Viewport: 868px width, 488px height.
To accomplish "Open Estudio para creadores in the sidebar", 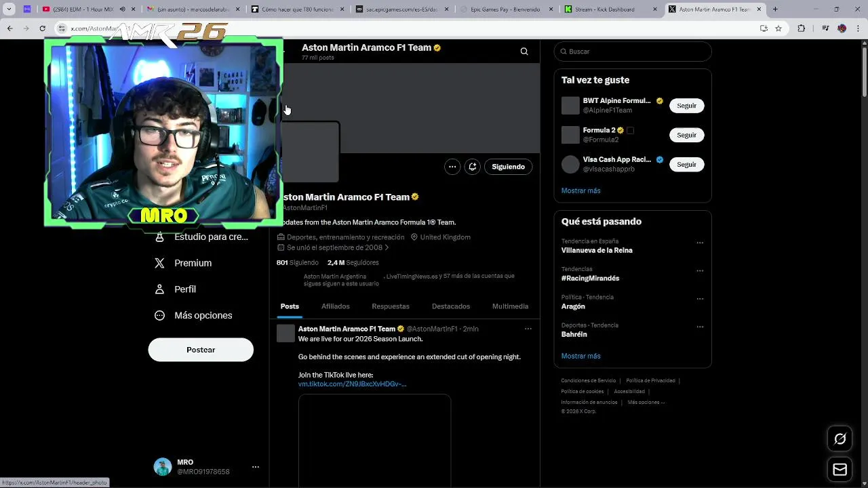I will click(x=202, y=237).
